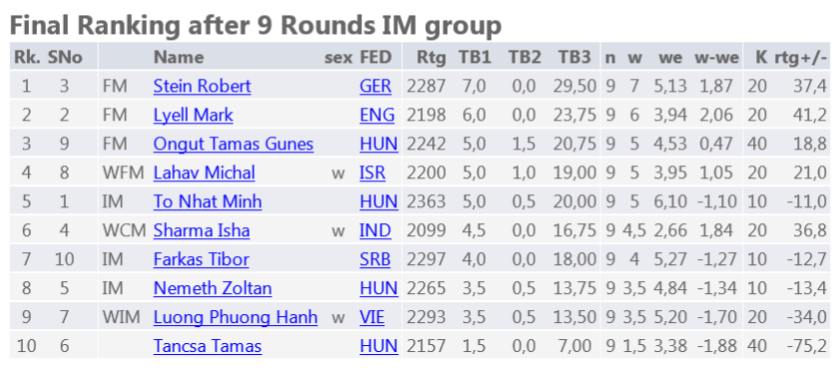This screenshot has height=368, width=835.
Task: Click the ISR federation link
Action: (372, 173)
